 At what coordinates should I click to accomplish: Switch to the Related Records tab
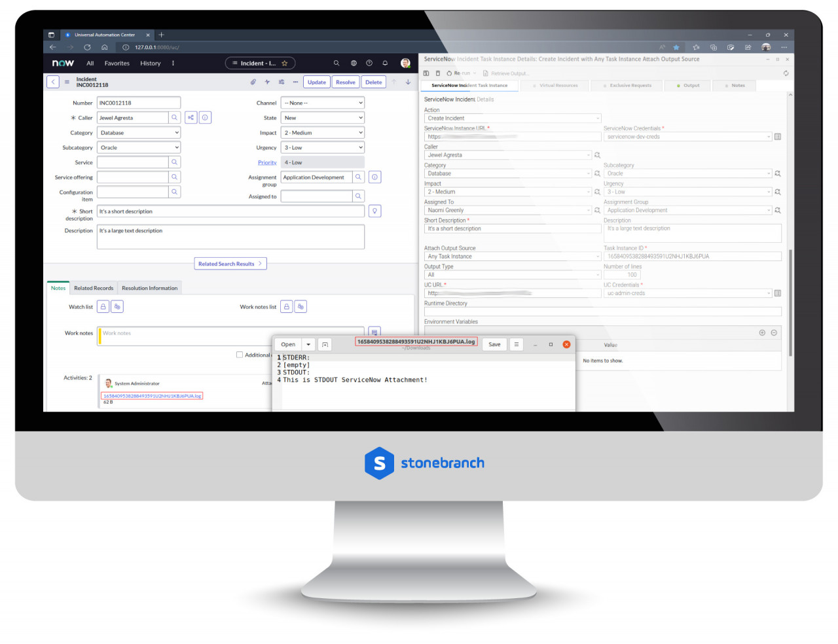94,288
